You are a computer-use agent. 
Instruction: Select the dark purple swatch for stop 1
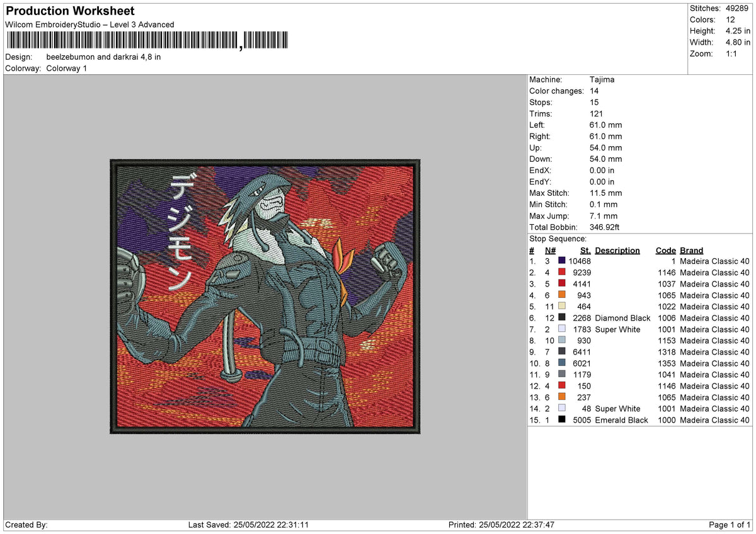click(x=562, y=261)
